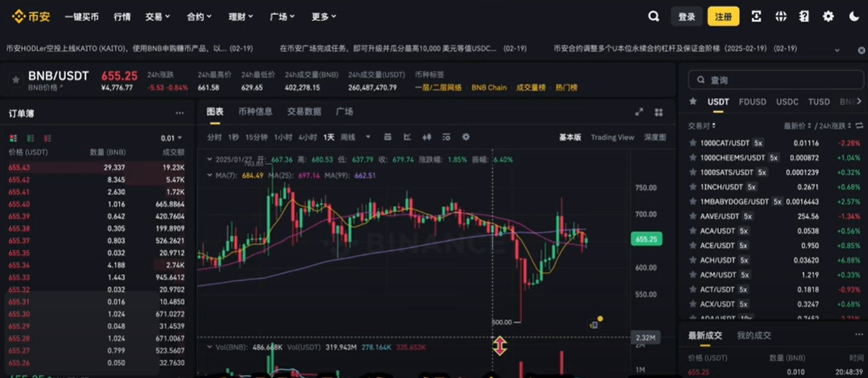This screenshot has height=378, width=868.
Task: Click the 登录 login button
Action: [687, 17]
